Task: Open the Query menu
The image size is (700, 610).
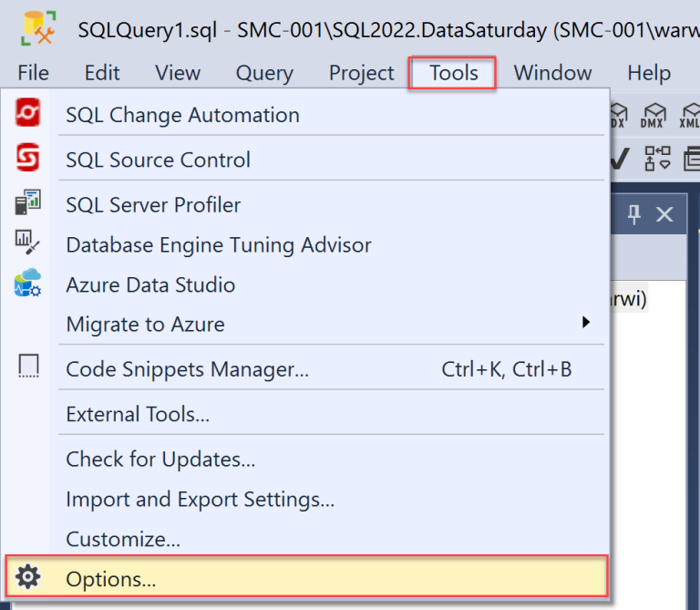Action: coord(264,73)
